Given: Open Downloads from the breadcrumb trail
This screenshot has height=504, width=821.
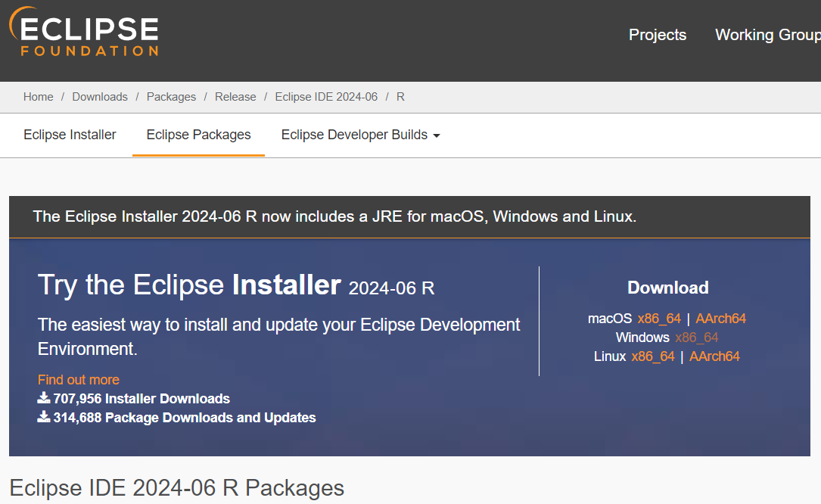Looking at the screenshot, I should (99, 96).
